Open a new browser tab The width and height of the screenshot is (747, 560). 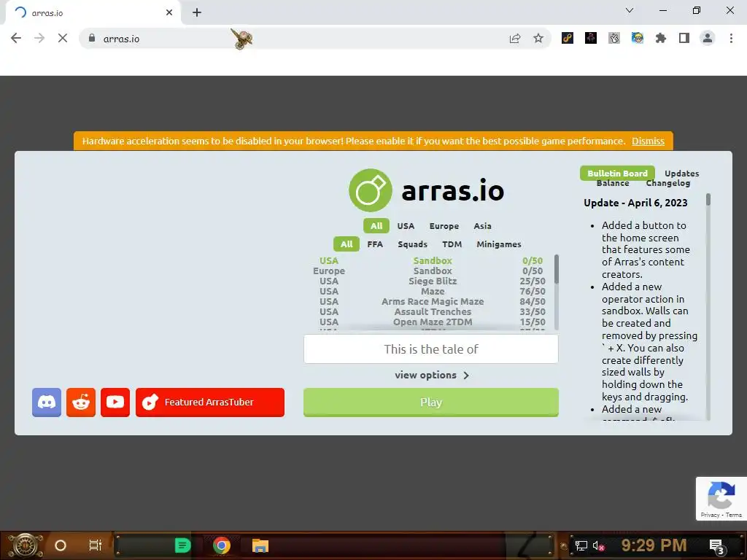[197, 12]
